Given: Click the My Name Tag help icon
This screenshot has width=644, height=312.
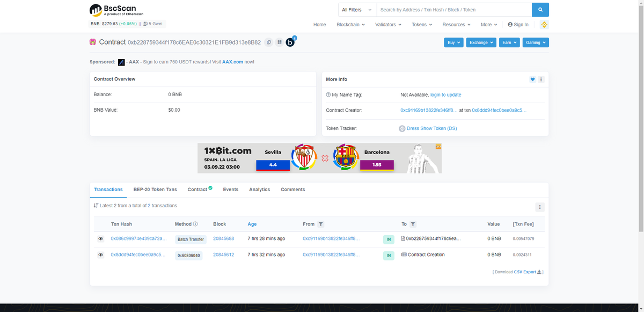Looking at the screenshot, I should click(x=328, y=95).
